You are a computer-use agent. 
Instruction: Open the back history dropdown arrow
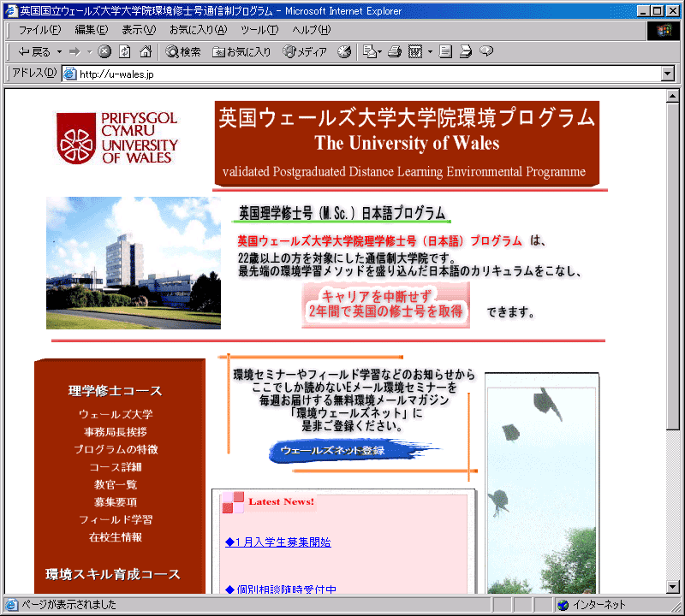pyautogui.click(x=59, y=52)
